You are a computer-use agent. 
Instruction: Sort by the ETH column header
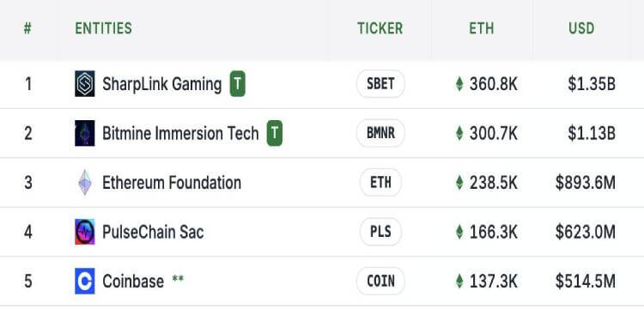482,28
